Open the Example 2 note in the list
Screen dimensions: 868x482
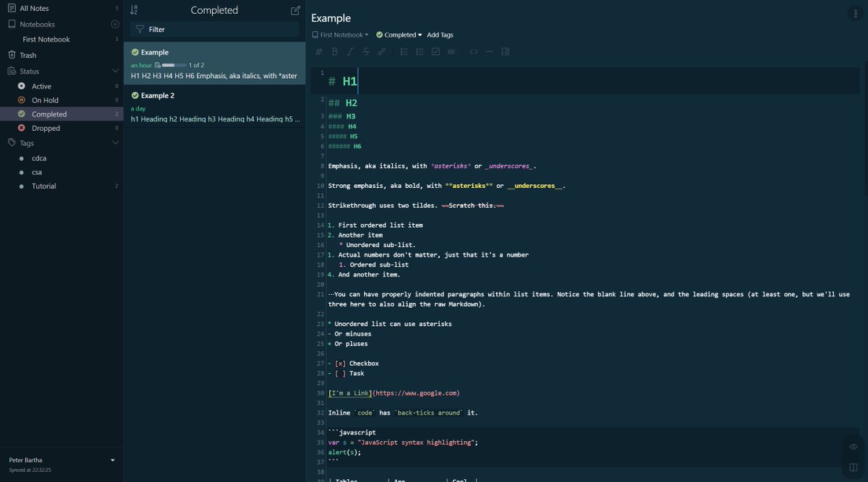click(x=214, y=106)
